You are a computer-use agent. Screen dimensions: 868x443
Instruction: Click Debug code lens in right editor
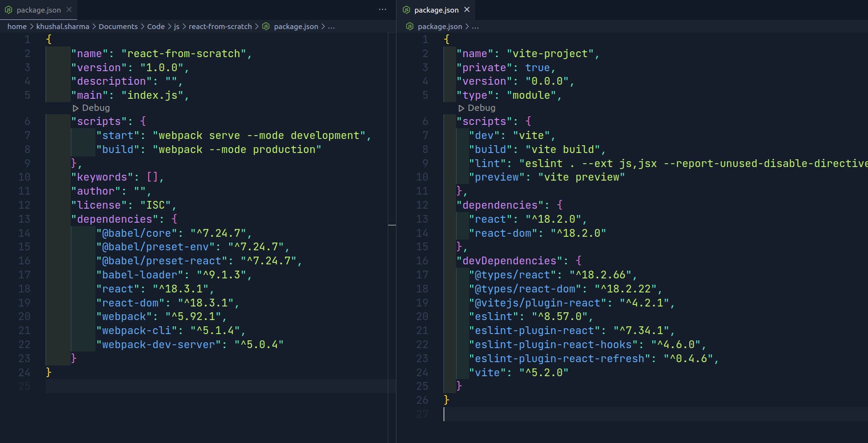tap(477, 108)
